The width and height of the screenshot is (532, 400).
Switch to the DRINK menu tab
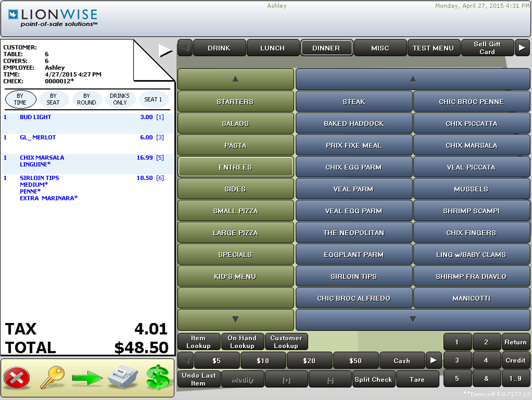click(x=219, y=48)
